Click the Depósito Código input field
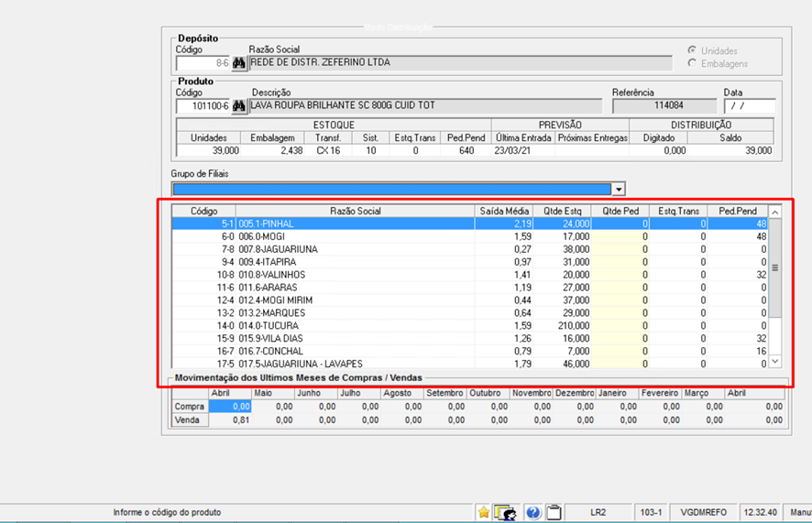This screenshot has height=523, width=812. 203,63
